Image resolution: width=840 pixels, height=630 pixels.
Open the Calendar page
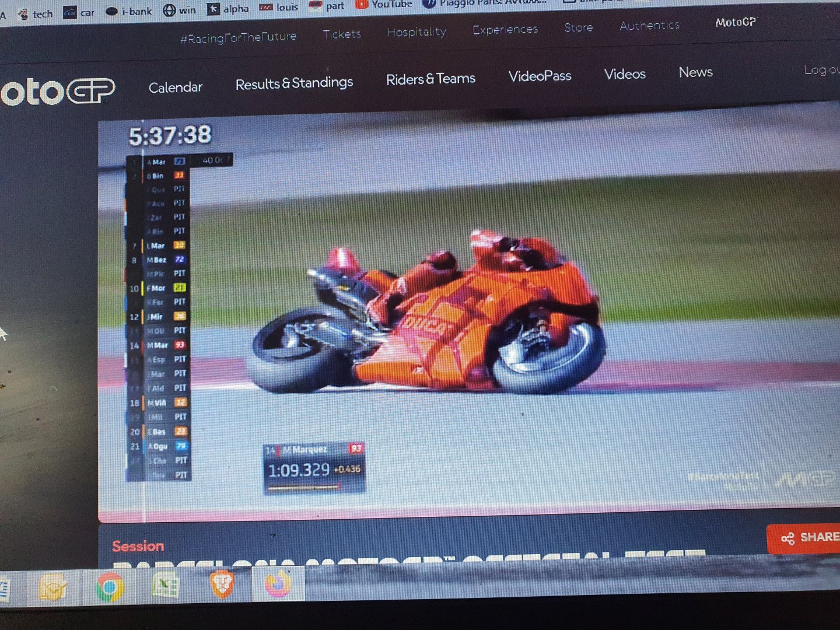[175, 87]
